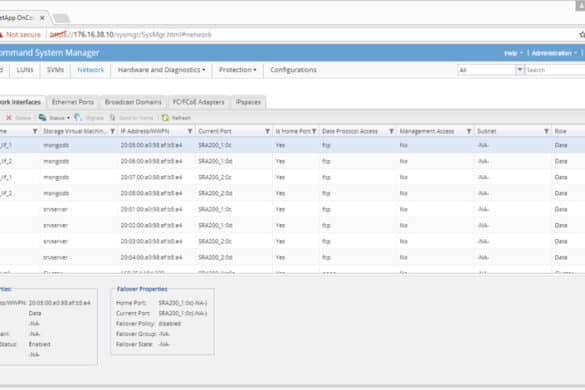Viewport: 585px width, 390px height.
Task: Open Hardware and Diagnostics dropdown menu
Action: 161,70
